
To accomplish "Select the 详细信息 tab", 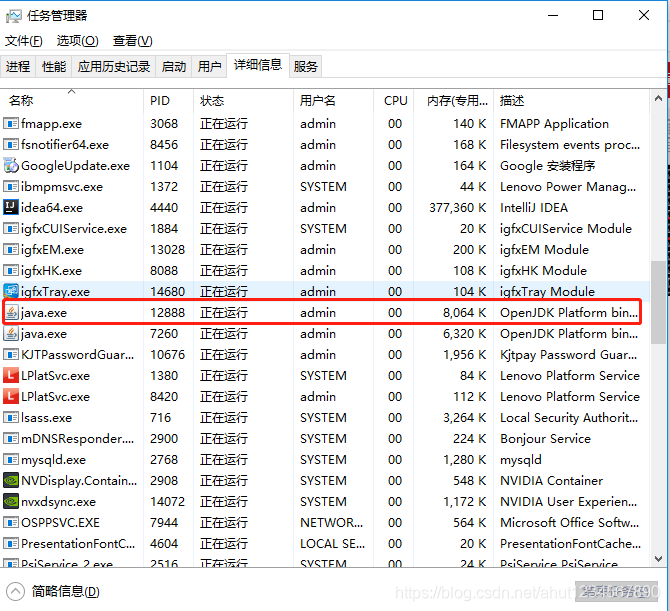I will pos(258,65).
